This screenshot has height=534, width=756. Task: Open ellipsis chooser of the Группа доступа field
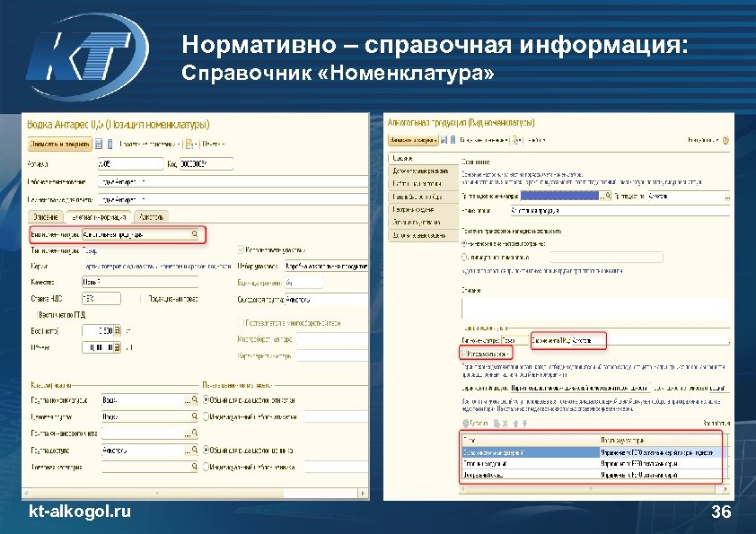(188, 451)
